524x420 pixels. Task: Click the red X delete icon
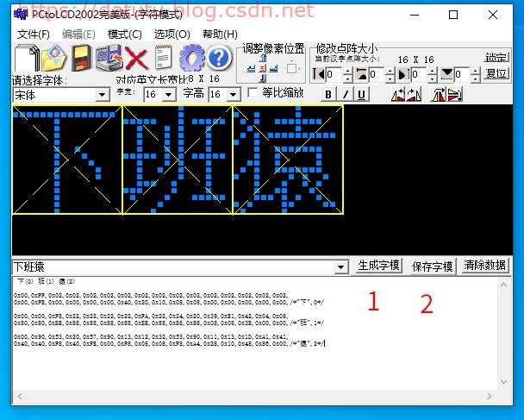[x=136, y=59]
